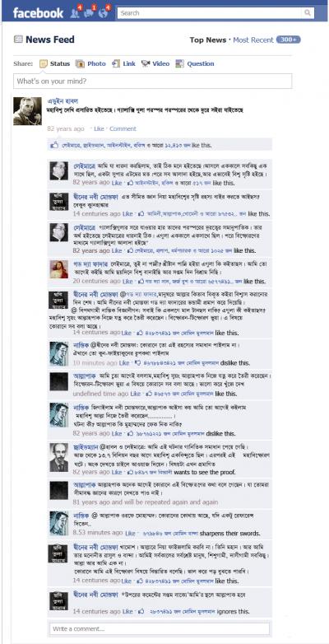Image resolution: width=329 pixels, height=644 pixels.
Task: Click Comment under the main post
Action: pyautogui.click(x=123, y=128)
